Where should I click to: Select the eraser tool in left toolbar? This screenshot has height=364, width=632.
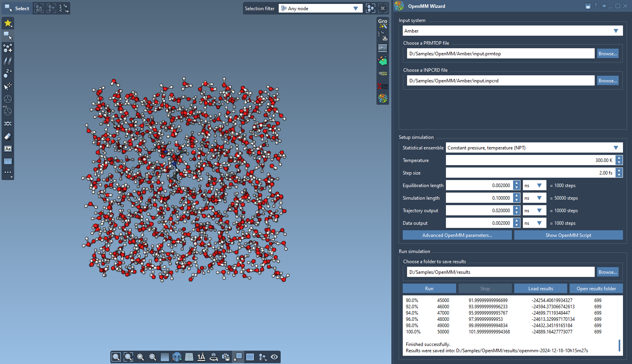click(x=8, y=136)
